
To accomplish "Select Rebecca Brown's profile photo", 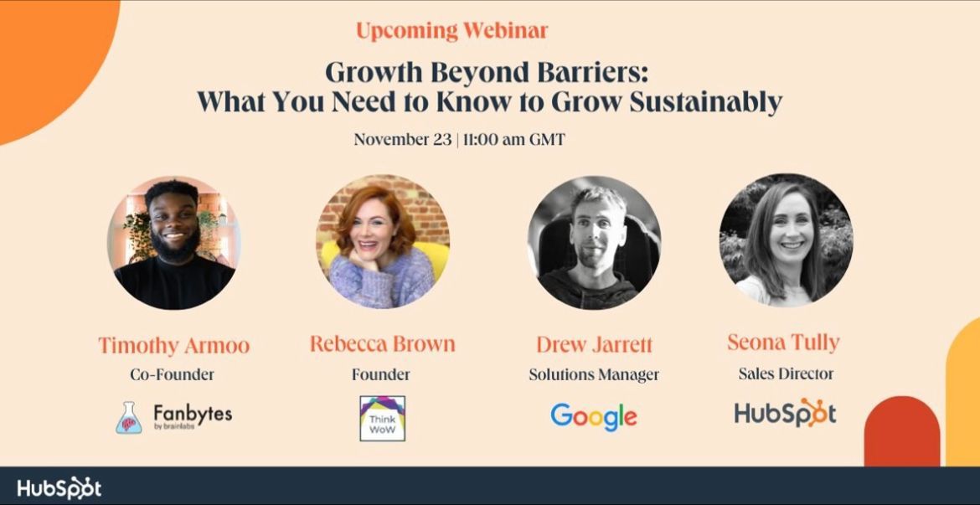I will click(x=383, y=241).
